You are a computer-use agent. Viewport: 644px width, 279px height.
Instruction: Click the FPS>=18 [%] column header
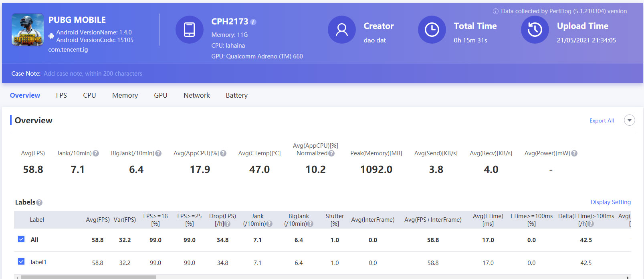(155, 220)
